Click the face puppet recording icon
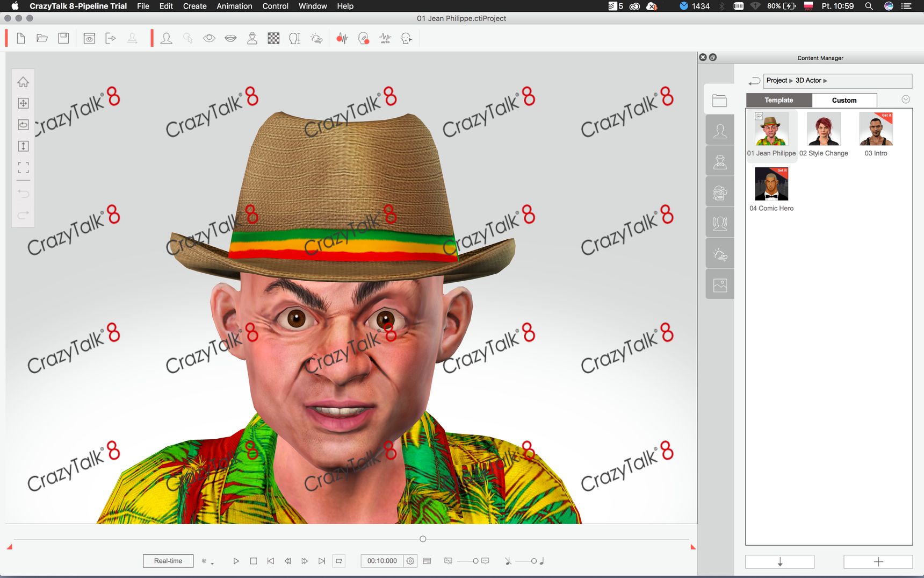924x578 pixels. pos(364,38)
